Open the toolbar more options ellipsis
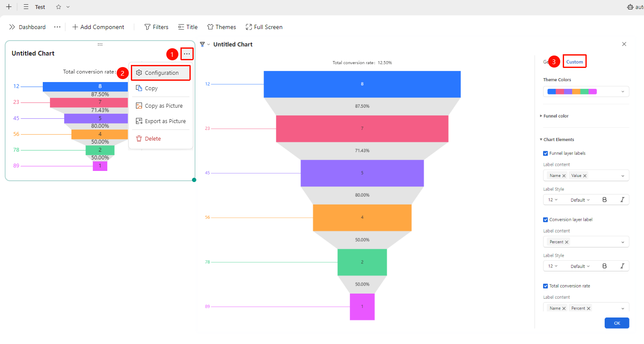The width and height of the screenshot is (644, 344). [57, 27]
